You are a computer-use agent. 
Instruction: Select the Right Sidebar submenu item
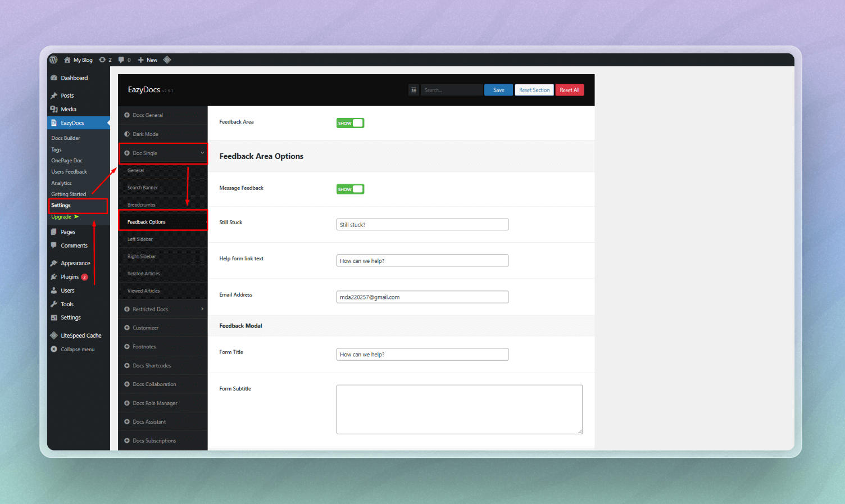(x=163, y=257)
